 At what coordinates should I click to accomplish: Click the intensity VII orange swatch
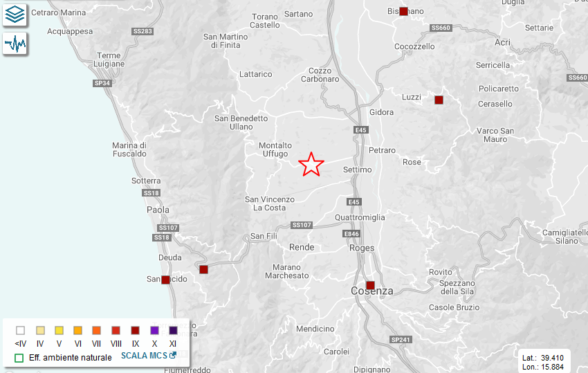tap(97, 330)
